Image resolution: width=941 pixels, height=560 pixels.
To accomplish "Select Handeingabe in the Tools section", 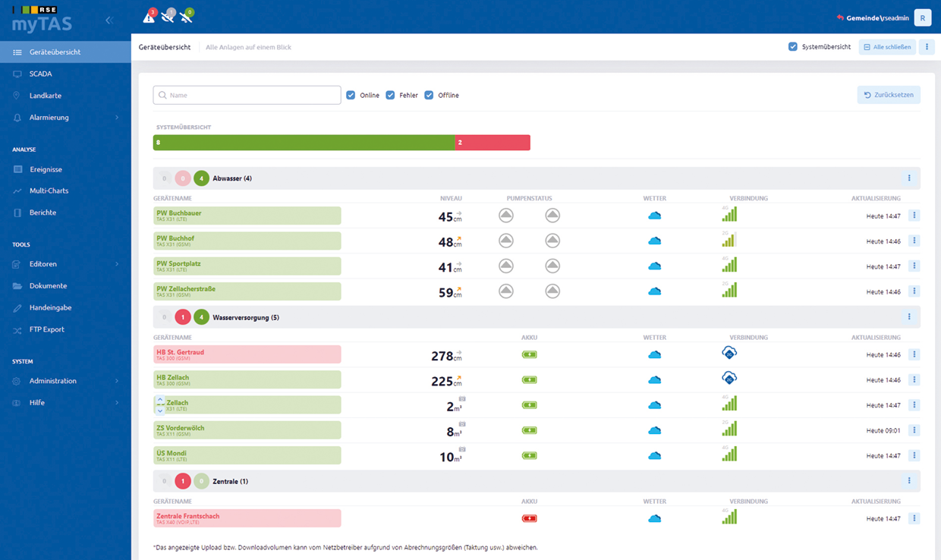I will pyautogui.click(x=44, y=307).
